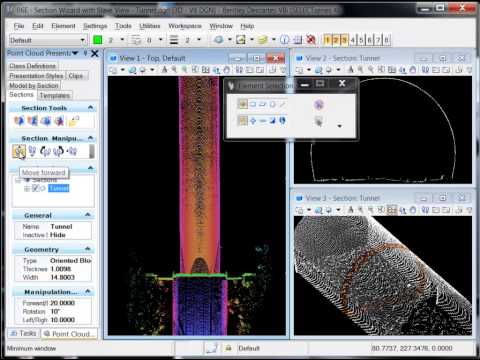Open the Default level dropdown
The width and height of the screenshot is (480, 360).
click(82, 40)
